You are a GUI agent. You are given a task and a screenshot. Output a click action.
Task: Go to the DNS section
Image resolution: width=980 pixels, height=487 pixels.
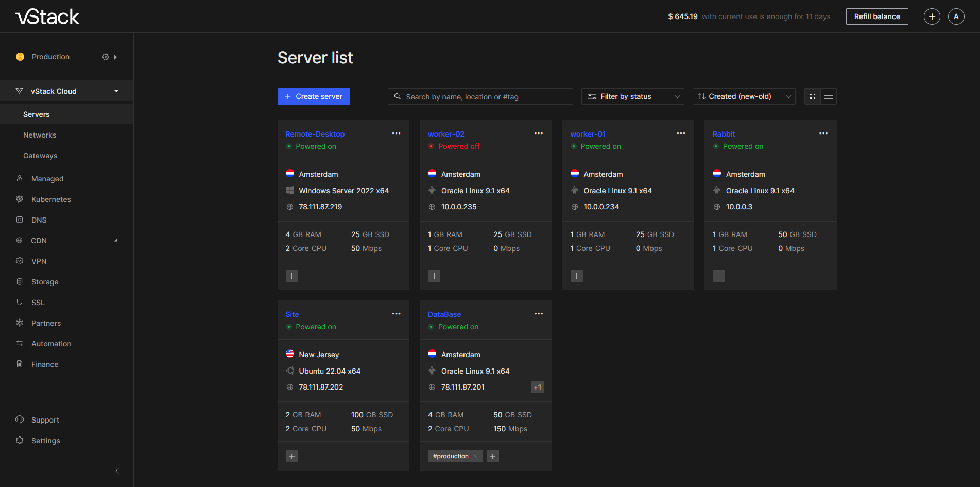(x=39, y=220)
